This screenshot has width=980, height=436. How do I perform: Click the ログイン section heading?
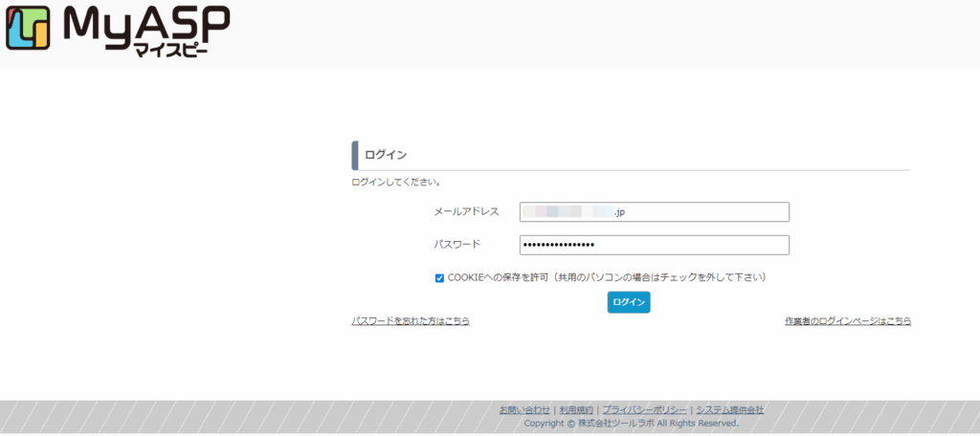click(x=386, y=155)
